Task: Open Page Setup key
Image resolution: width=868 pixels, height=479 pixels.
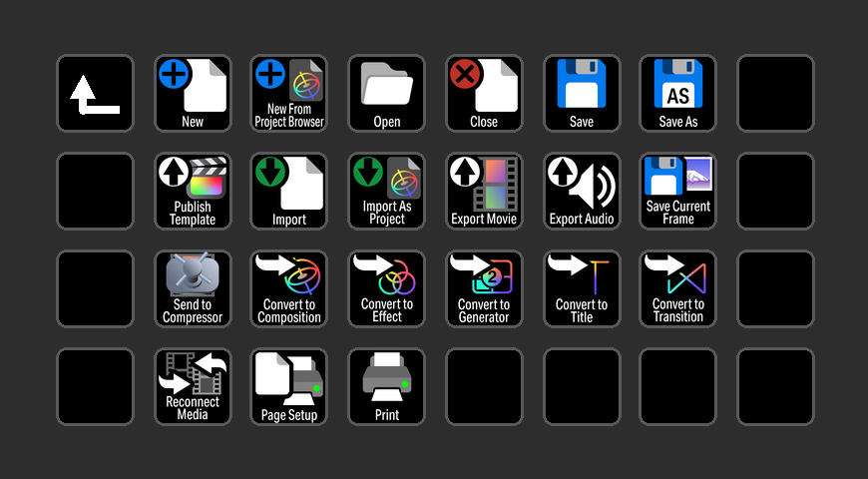Action: 289,386
